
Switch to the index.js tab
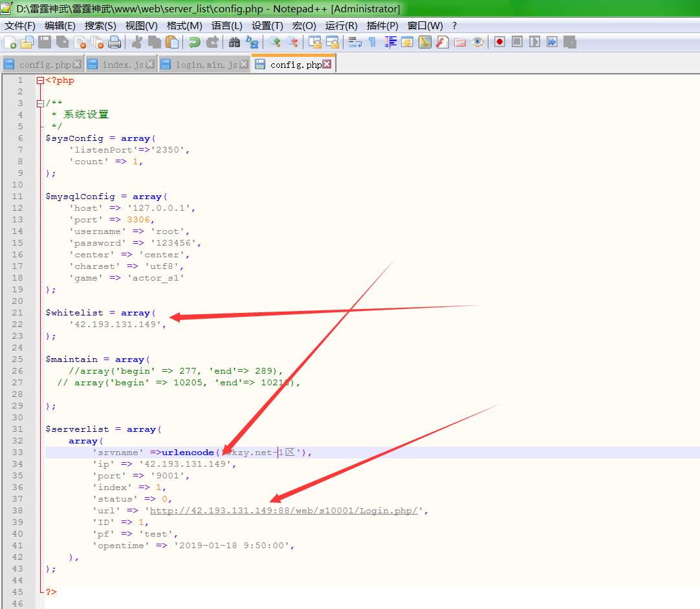point(122,65)
